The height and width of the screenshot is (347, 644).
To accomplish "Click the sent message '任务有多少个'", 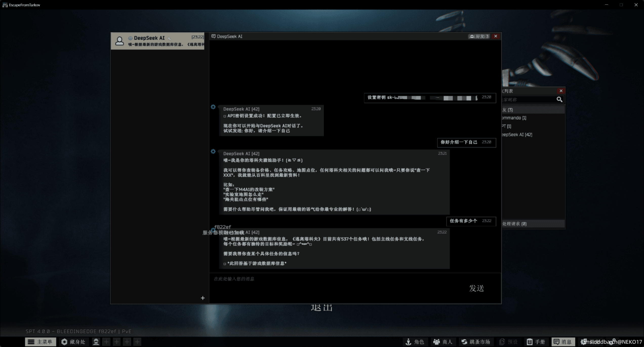I will click(x=471, y=221).
